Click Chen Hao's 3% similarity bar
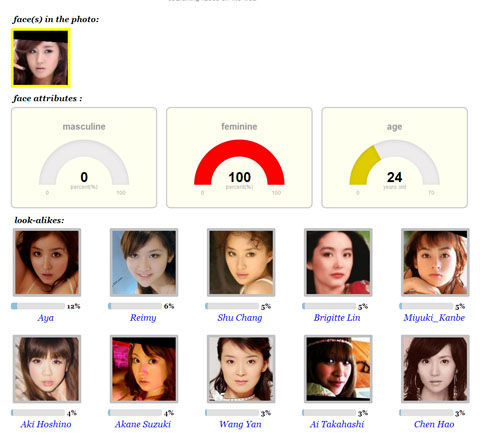The image size is (480, 435). [x=426, y=413]
